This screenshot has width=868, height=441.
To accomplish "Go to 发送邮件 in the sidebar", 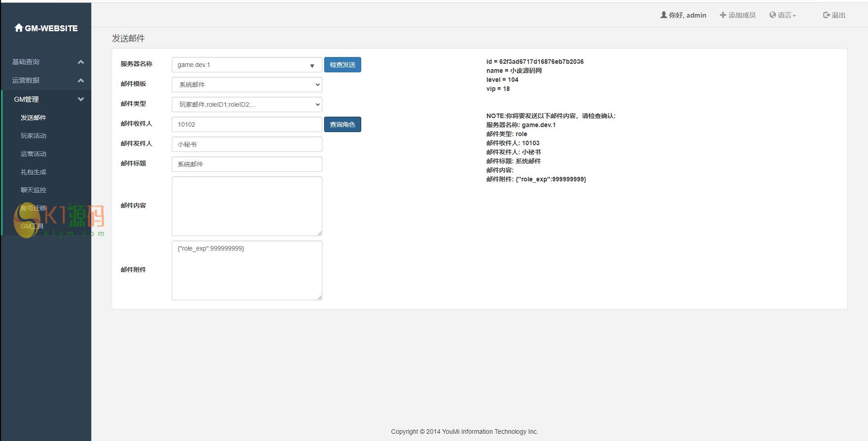I will click(x=33, y=118).
